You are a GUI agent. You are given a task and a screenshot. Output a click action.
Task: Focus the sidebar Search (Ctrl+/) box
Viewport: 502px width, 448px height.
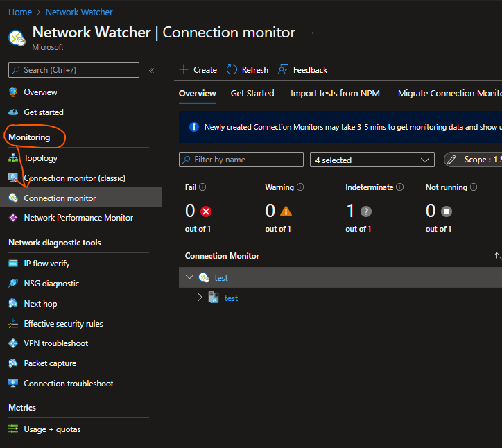point(73,70)
